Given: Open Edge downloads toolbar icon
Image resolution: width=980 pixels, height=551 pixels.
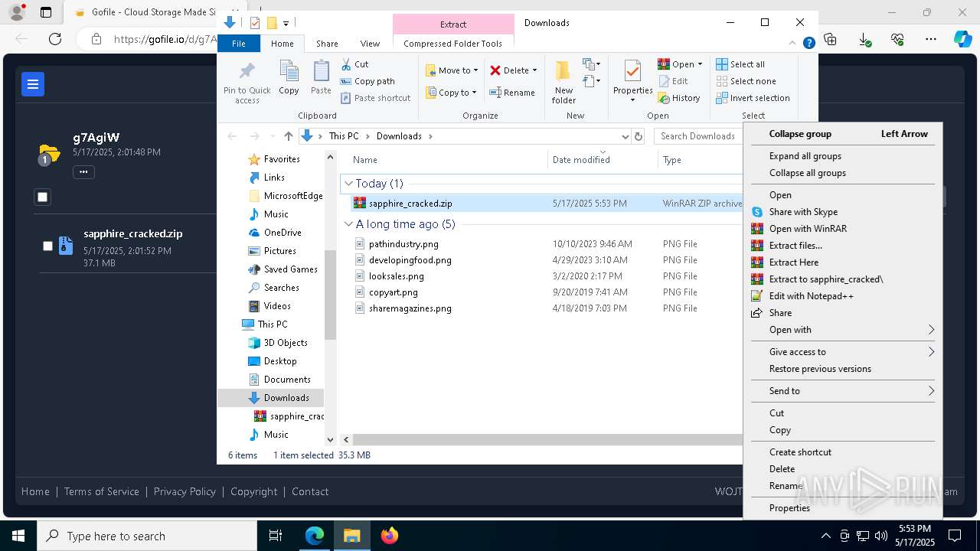Looking at the screenshot, I should (x=864, y=39).
